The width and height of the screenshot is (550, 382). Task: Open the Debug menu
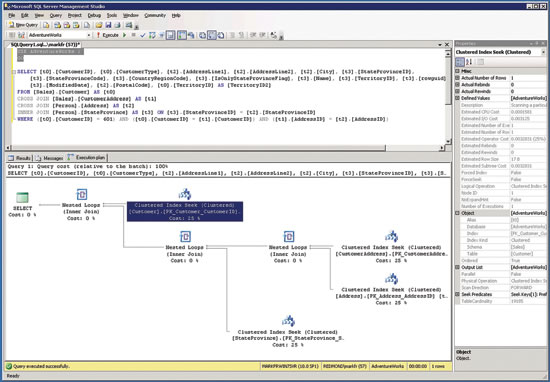tap(94, 15)
